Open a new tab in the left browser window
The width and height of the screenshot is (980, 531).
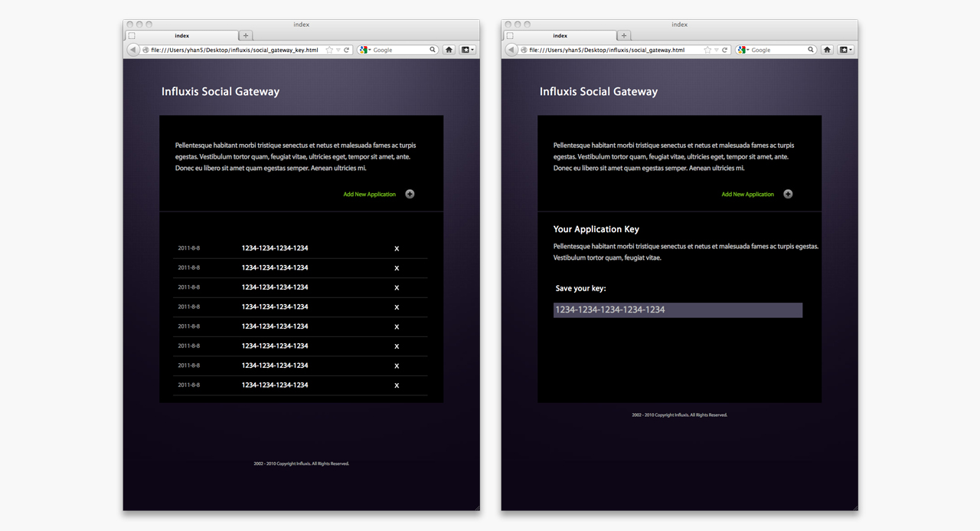point(246,35)
